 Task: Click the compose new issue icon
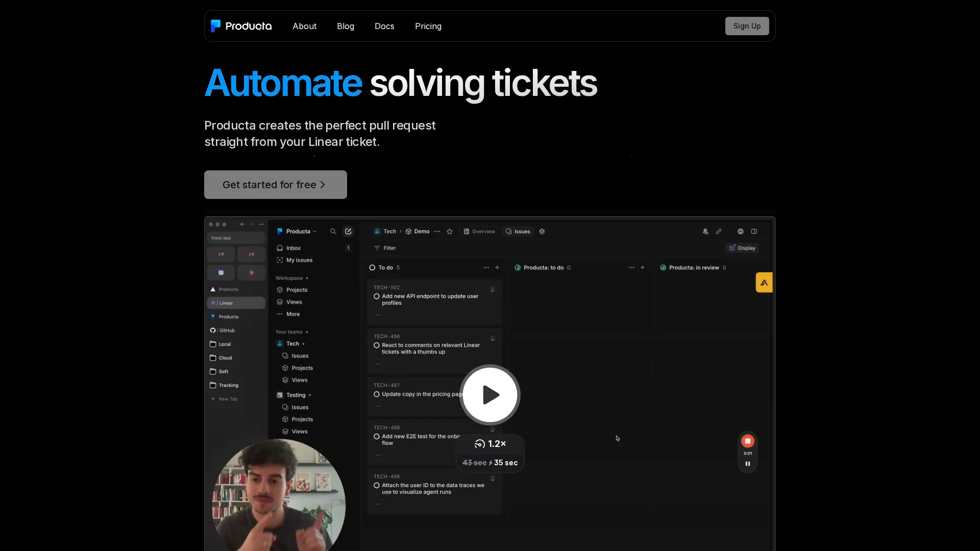pos(348,232)
